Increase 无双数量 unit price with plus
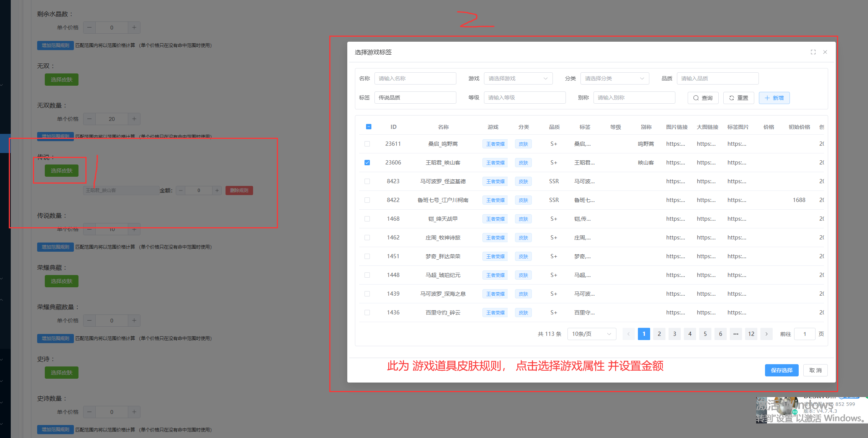The height and width of the screenshot is (438, 868). pyautogui.click(x=134, y=119)
